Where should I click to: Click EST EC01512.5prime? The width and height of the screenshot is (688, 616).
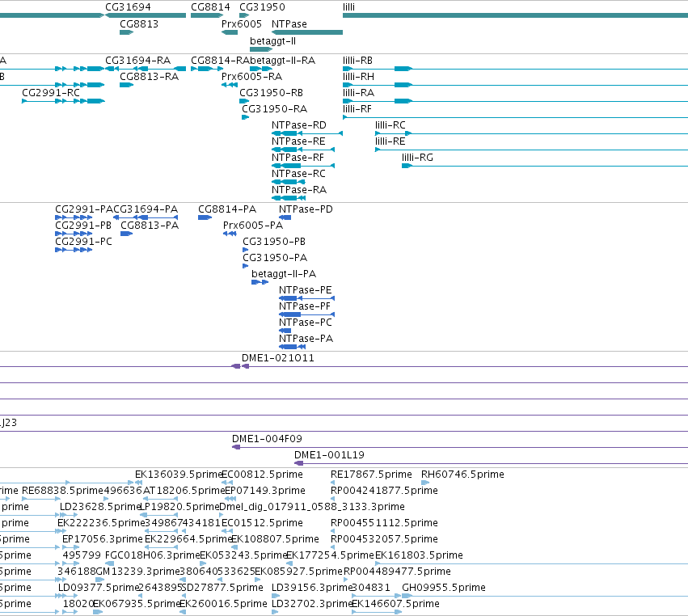point(262,523)
